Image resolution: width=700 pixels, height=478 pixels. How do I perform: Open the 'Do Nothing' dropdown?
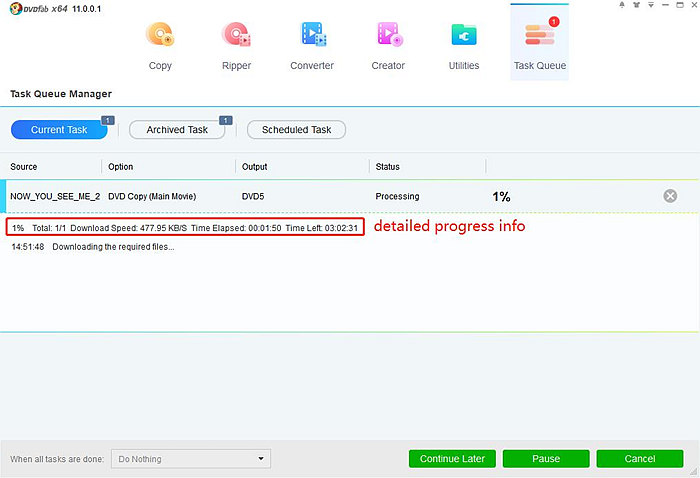[x=191, y=459]
